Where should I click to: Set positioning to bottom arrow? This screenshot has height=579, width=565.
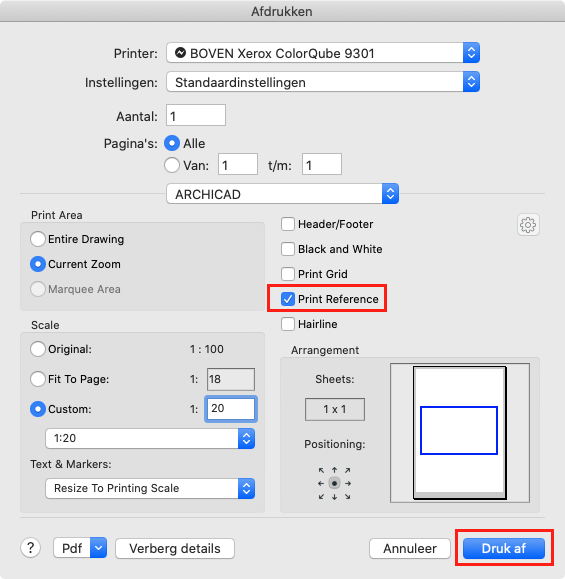pyautogui.click(x=335, y=497)
